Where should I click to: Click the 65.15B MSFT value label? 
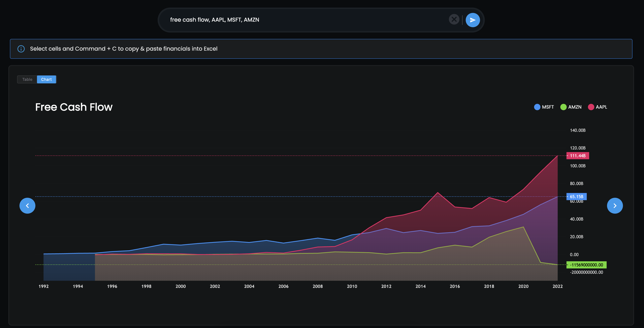click(576, 197)
